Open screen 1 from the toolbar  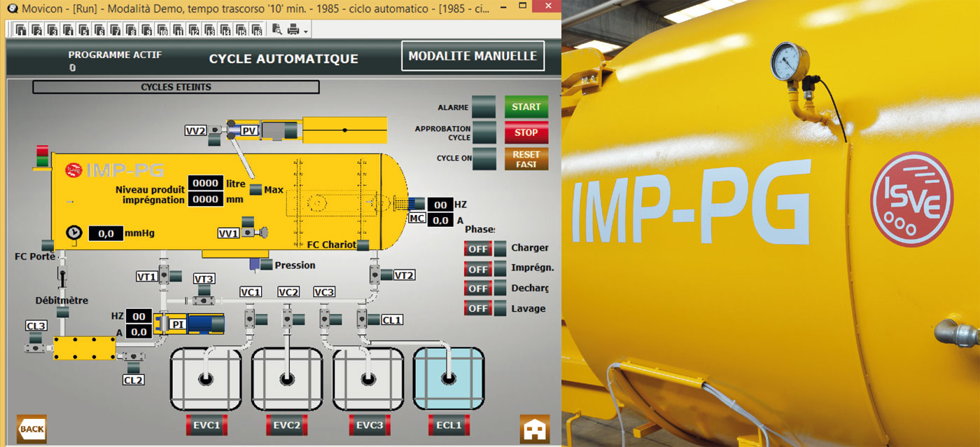pyautogui.click(x=20, y=30)
